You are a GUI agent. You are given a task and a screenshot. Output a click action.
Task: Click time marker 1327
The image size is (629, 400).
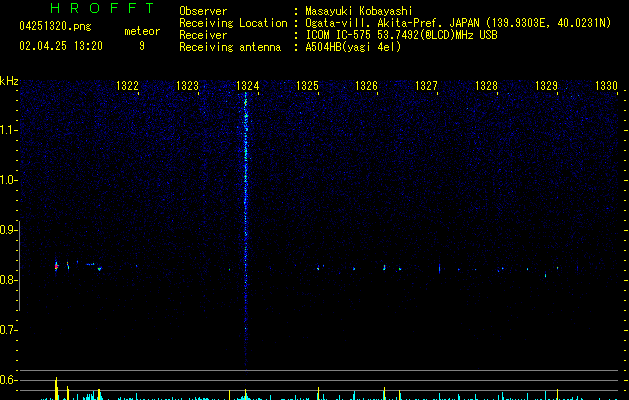point(426,86)
